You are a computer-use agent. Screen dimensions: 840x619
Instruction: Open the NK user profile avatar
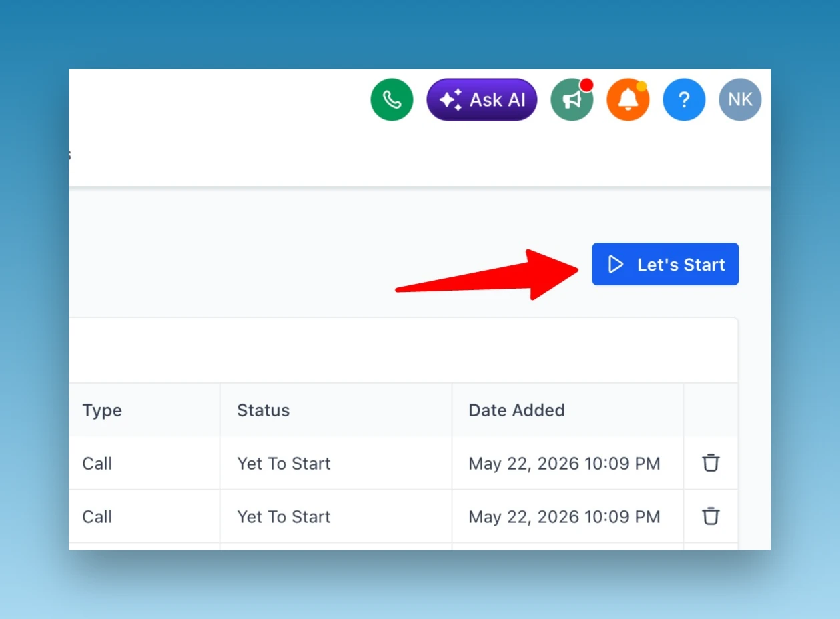coord(740,100)
